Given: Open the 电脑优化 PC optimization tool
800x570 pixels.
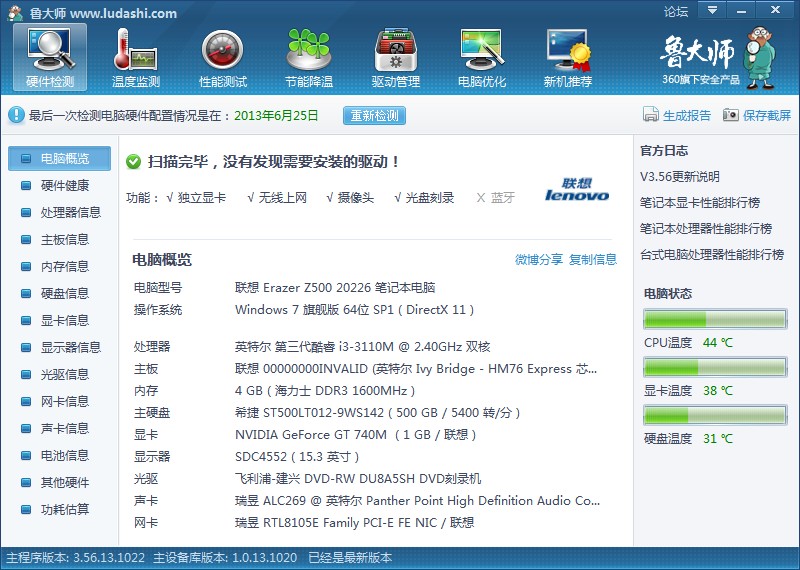Looking at the screenshot, I should (482, 57).
